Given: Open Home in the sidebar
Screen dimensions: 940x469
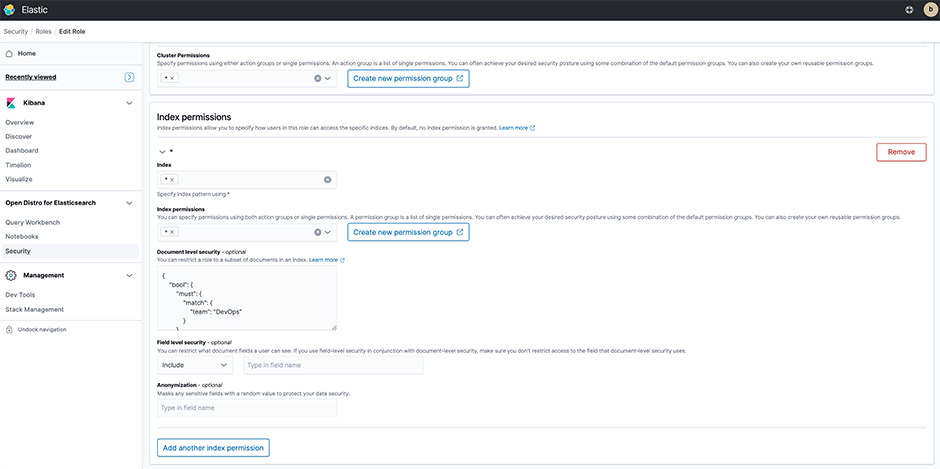Looking at the screenshot, I should click(27, 53).
